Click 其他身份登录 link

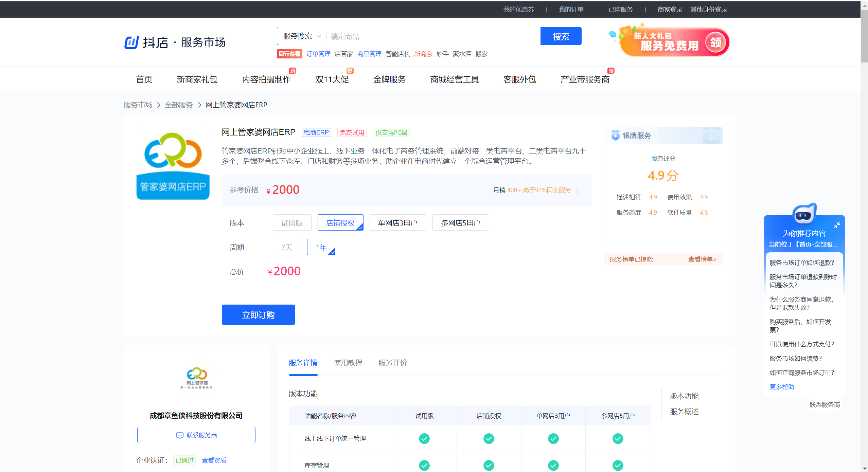coord(709,10)
